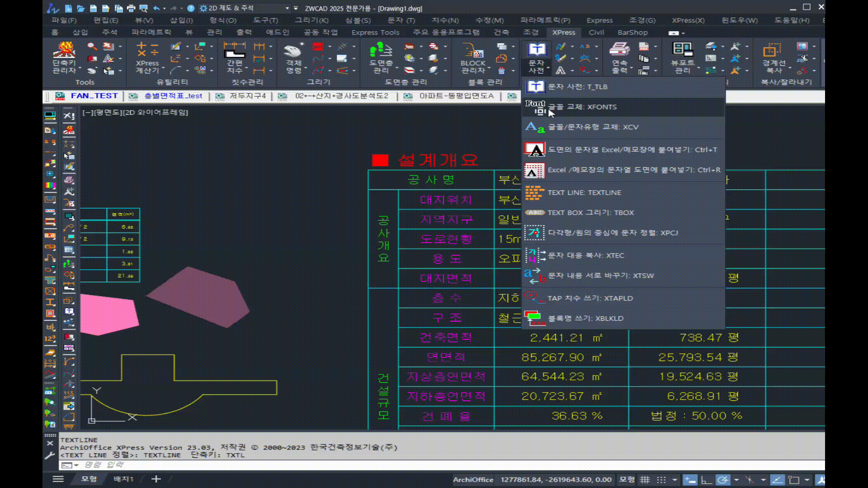Toggle polar tracking in status bar
Image resolution: width=868 pixels, height=488 pixels.
point(723,480)
